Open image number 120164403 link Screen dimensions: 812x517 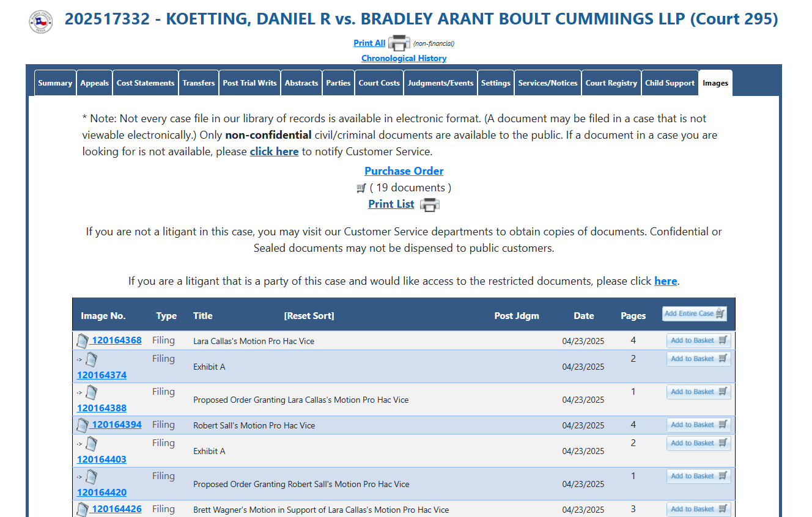point(102,460)
